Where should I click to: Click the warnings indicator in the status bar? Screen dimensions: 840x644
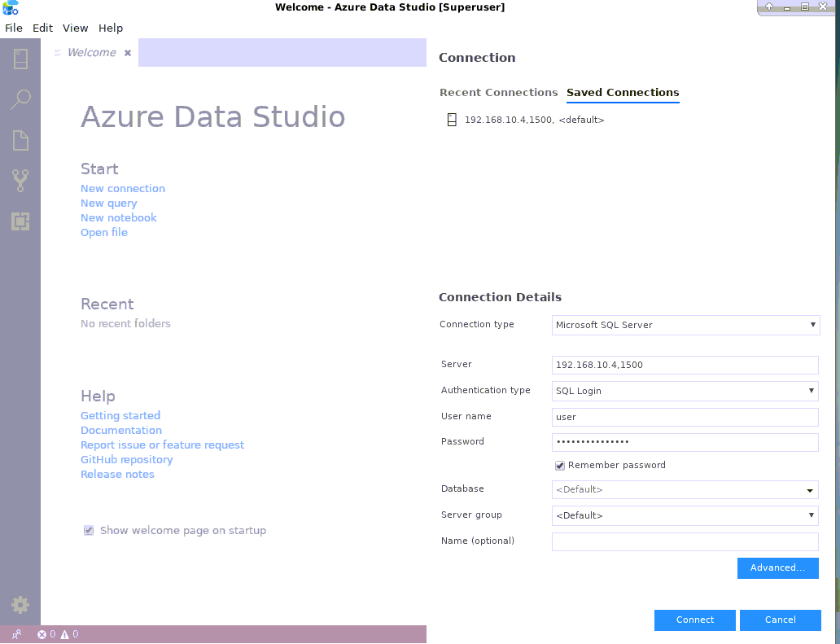68,633
